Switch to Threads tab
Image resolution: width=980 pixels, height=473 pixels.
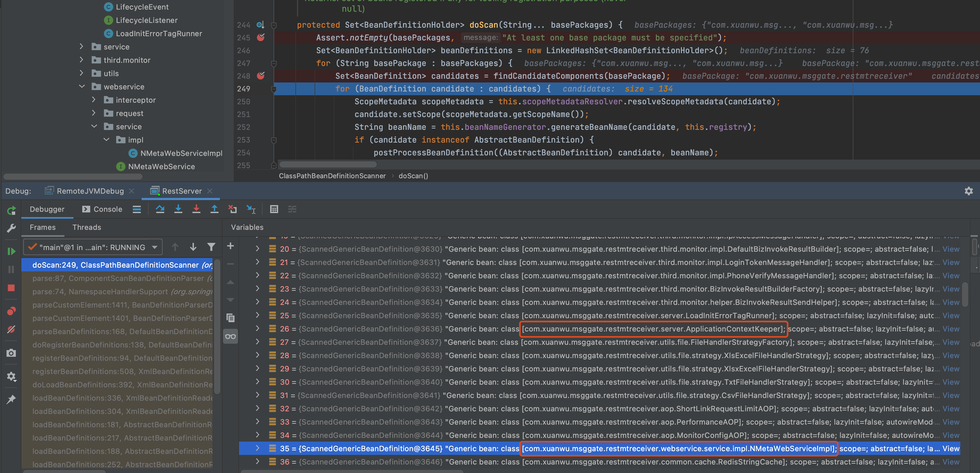pos(87,227)
